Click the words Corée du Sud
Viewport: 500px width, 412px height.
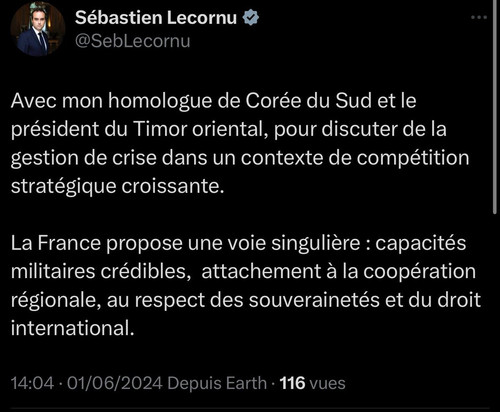click(309, 100)
